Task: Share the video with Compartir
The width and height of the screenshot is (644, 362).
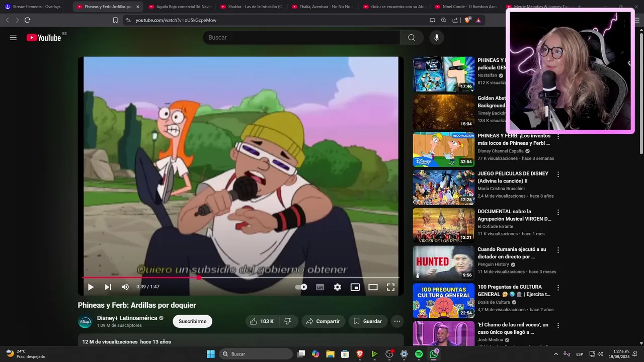Action: coord(323,321)
